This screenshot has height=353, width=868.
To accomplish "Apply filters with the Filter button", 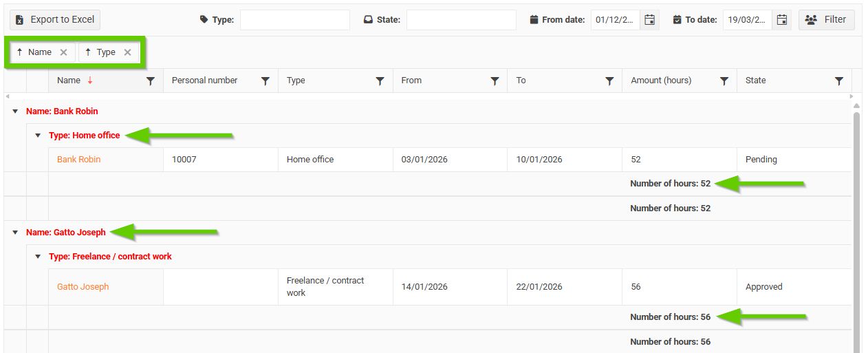I will [x=826, y=20].
